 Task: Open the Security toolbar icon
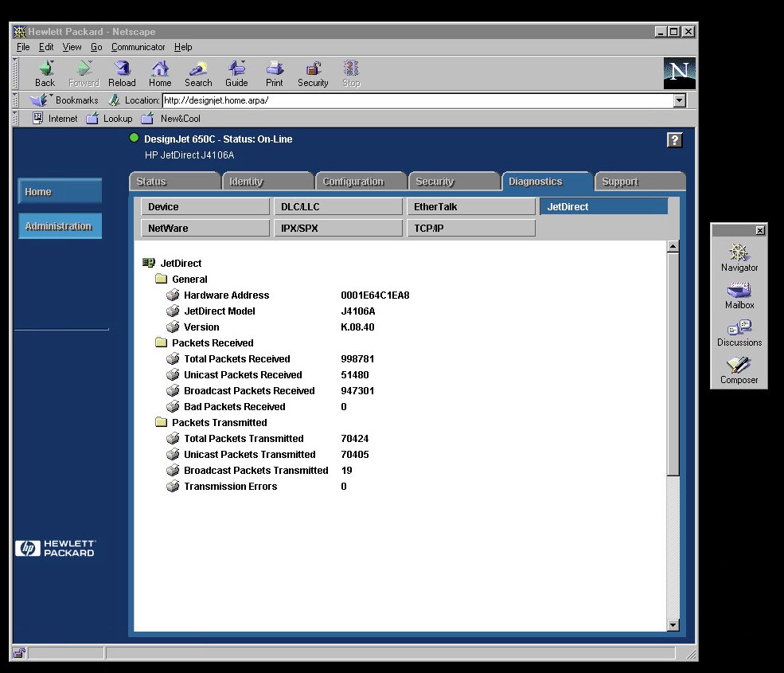coord(313,73)
